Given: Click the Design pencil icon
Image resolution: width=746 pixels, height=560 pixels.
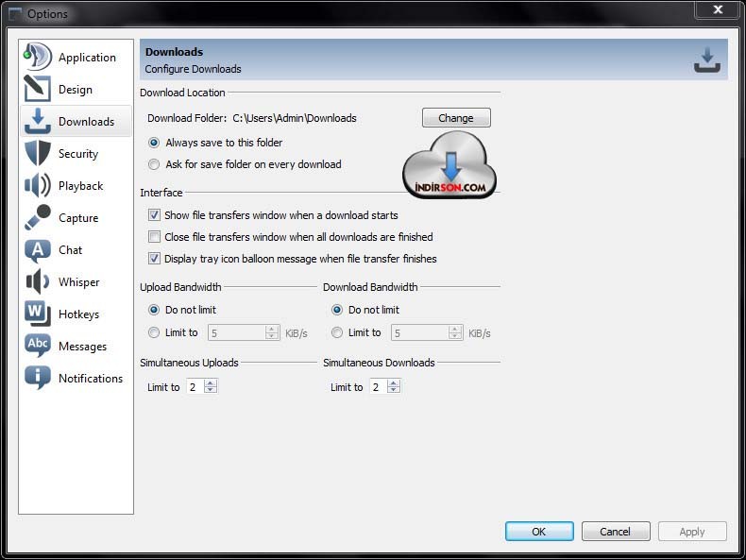Looking at the screenshot, I should 38,89.
